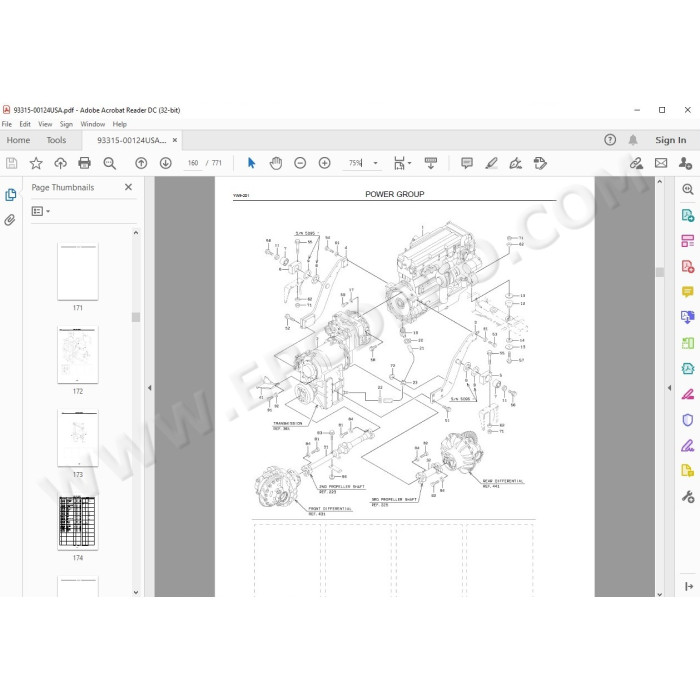Activate the hand pan tool
Image resolution: width=700 pixels, height=700 pixels.
coord(276,163)
